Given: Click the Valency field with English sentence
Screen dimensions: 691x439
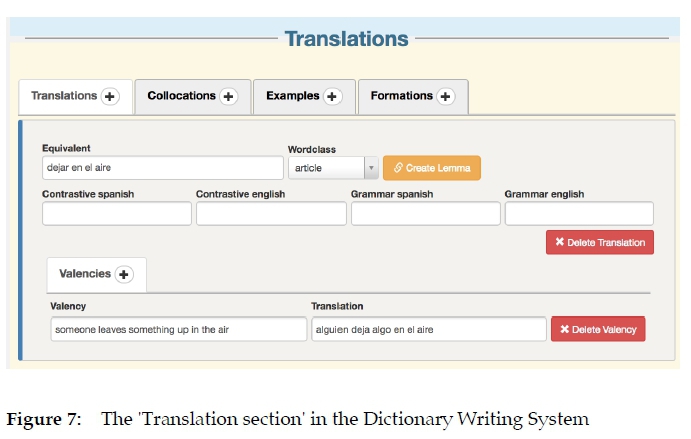Looking at the screenshot, I should [x=178, y=329].
